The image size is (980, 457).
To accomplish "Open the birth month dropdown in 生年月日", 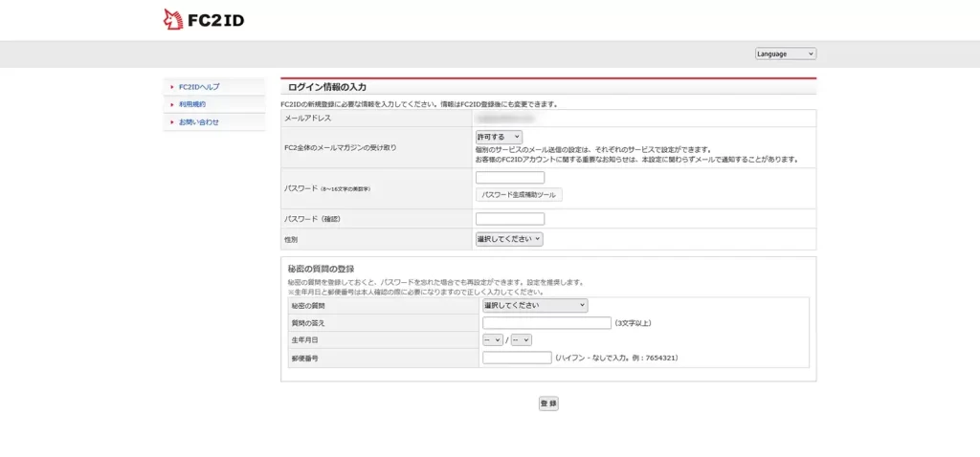I will point(493,339).
